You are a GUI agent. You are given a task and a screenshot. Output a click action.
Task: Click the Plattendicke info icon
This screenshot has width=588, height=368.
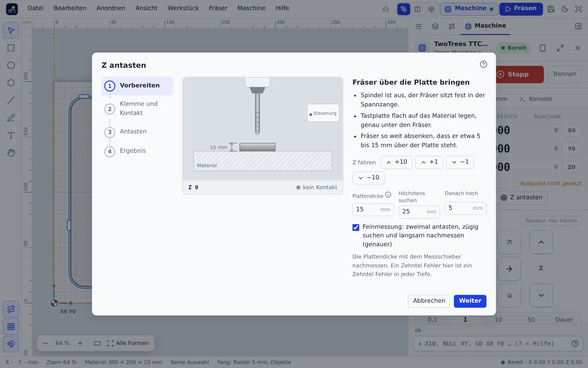click(388, 195)
